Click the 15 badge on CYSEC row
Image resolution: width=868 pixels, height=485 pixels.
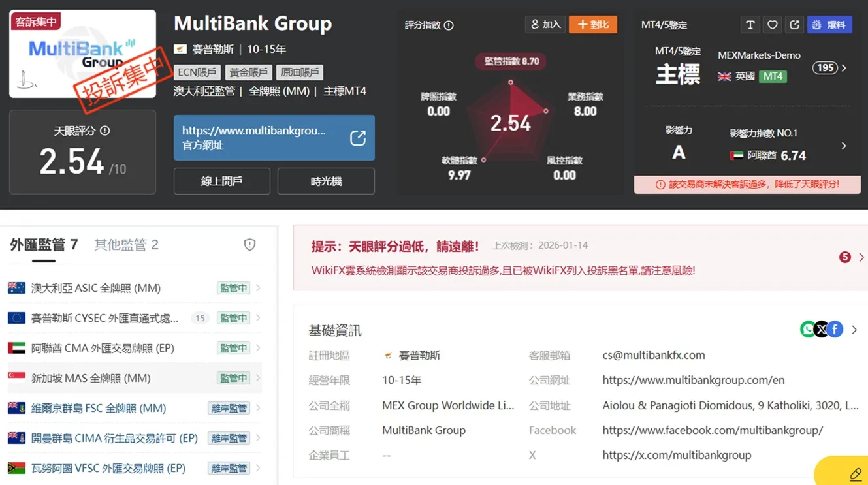200,318
